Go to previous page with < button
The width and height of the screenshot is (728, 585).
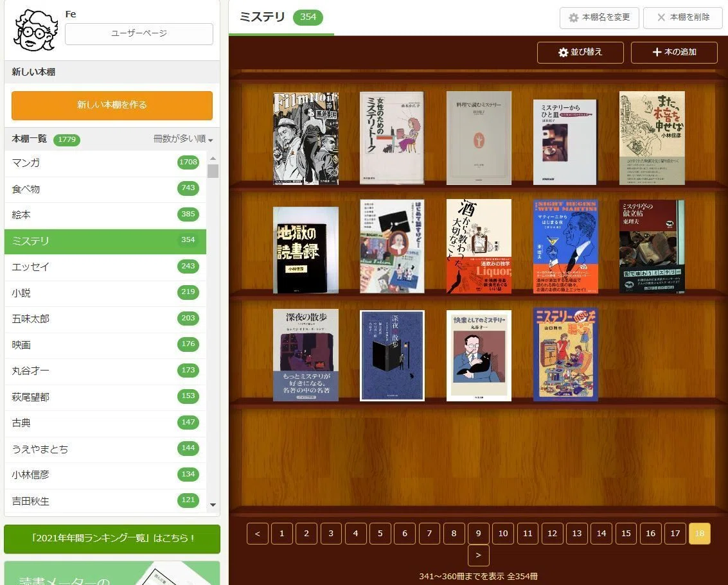coord(258,534)
